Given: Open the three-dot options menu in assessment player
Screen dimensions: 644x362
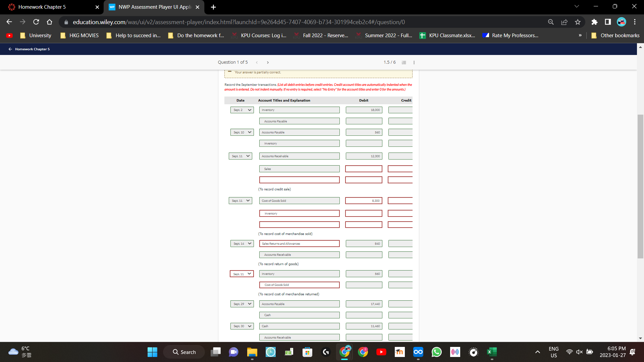Looking at the screenshot, I should (414, 62).
